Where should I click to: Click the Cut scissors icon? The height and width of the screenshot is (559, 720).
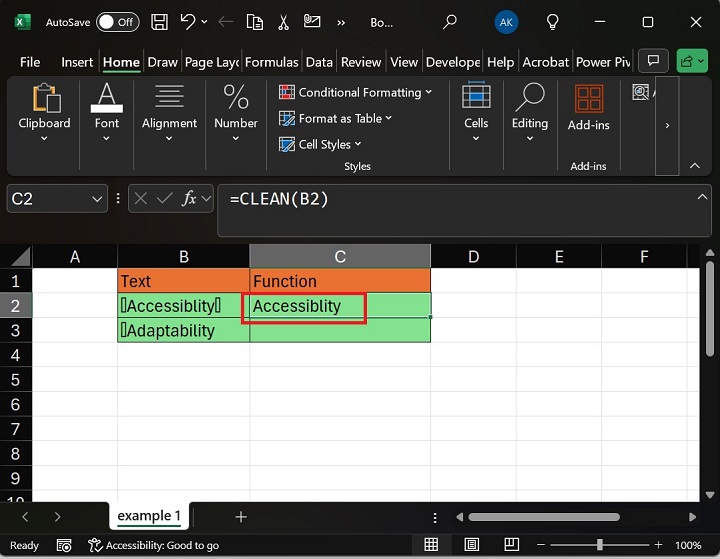pyautogui.click(x=284, y=21)
